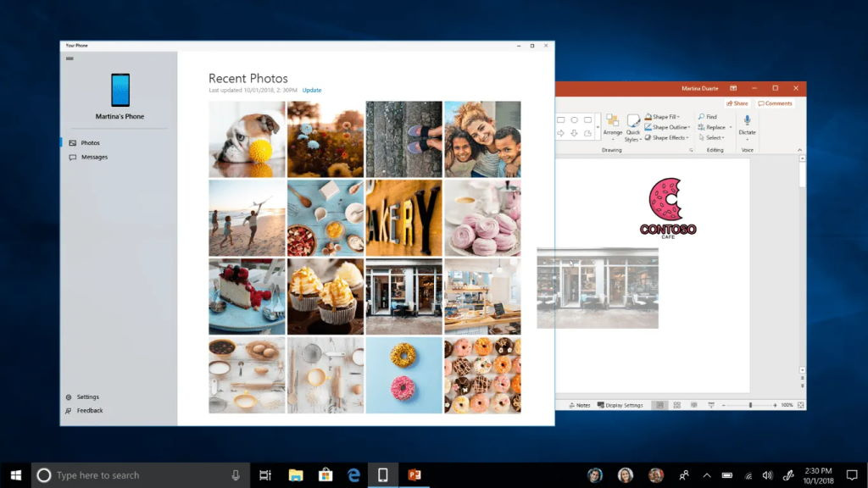Image resolution: width=868 pixels, height=488 pixels.
Task: Toggle the Notes pane in PowerPoint
Action: tap(581, 405)
